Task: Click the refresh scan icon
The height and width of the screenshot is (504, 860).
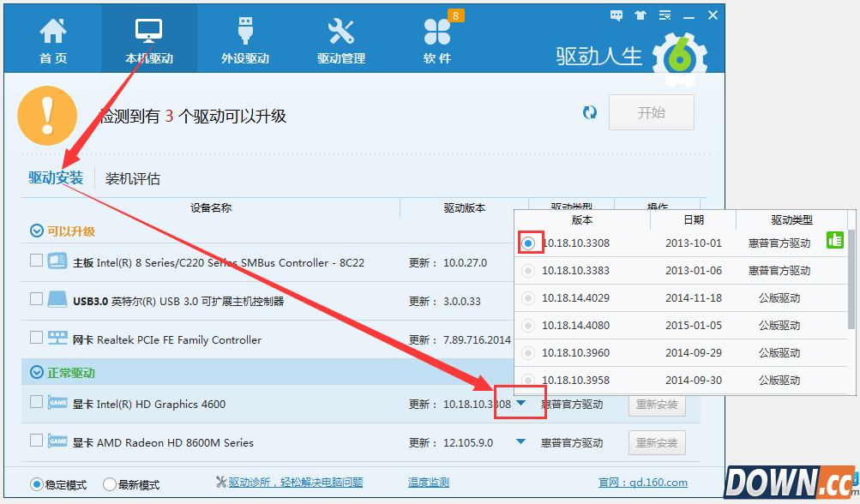Action: (x=589, y=113)
